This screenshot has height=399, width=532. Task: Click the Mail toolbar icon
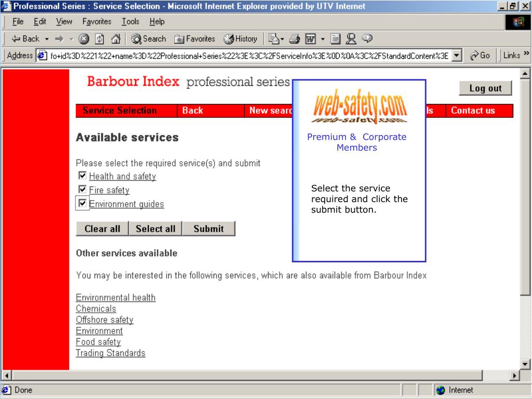click(273, 39)
